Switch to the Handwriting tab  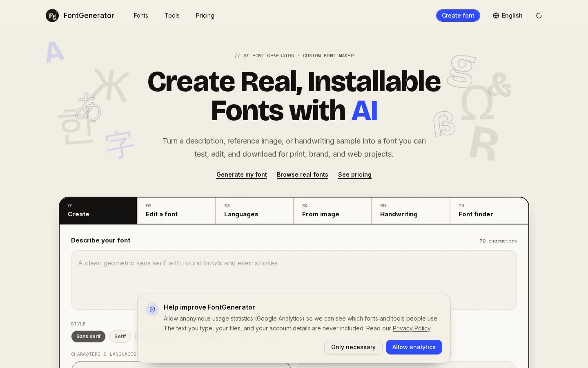pyautogui.click(x=411, y=211)
